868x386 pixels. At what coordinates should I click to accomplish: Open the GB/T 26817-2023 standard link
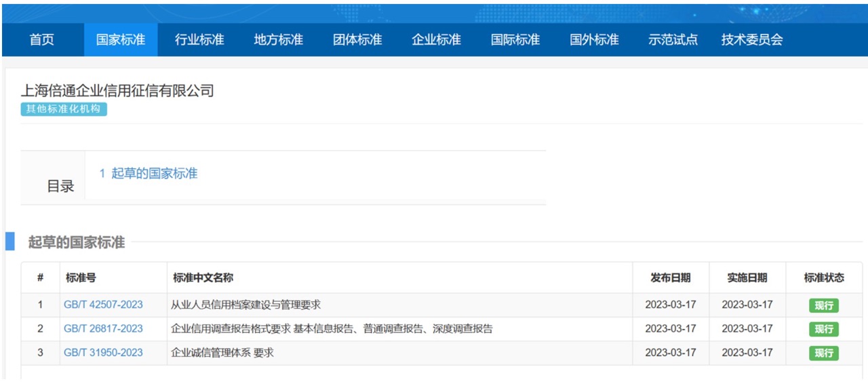[103, 328]
